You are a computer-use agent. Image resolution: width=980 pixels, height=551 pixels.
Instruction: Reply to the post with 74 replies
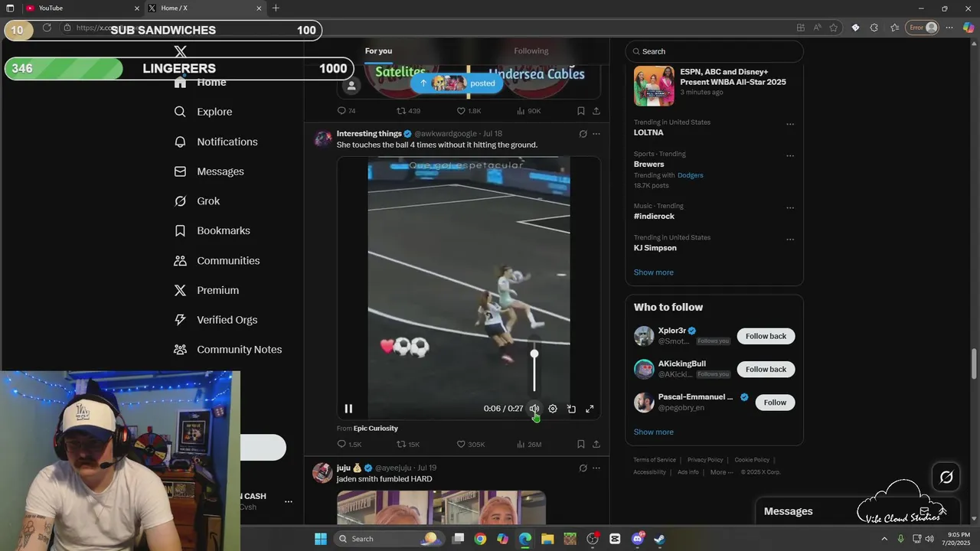point(346,111)
